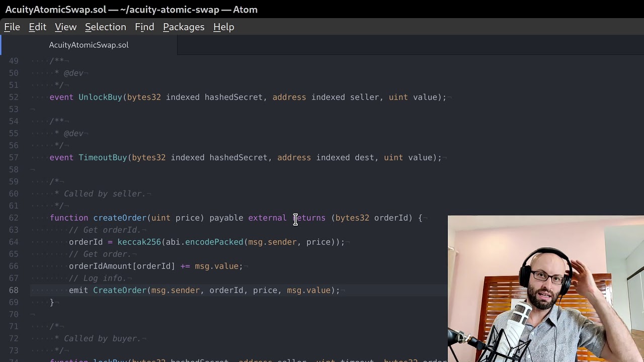Click the TimeoutBuy event name
The width and height of the screenshot is (644, 362).
[103, 157]
